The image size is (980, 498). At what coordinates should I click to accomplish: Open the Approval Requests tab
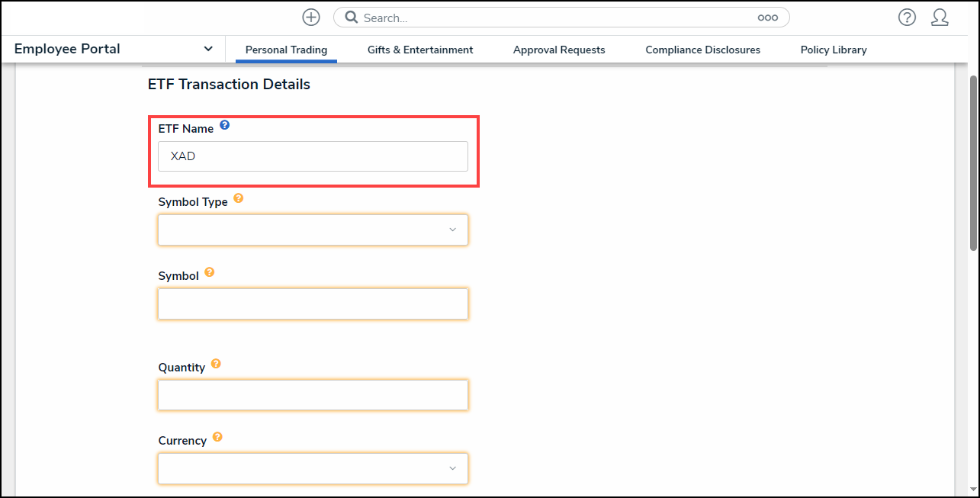tap(559, 50)
